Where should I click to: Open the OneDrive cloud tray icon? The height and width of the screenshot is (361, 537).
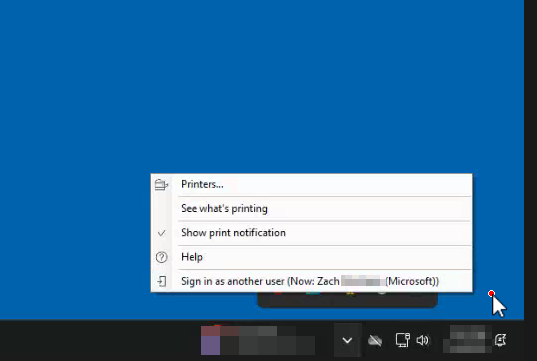(x=375, y=340)
